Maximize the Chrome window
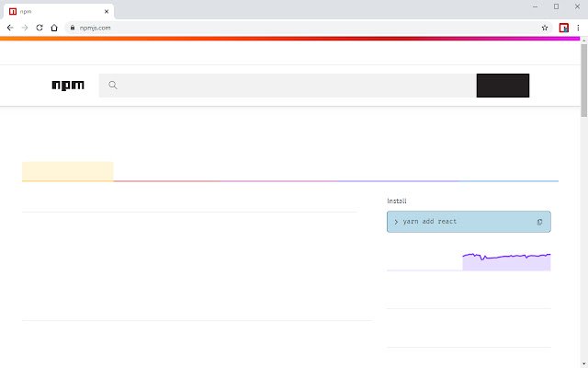Viewport: 588px width, 368px height. 556,6
